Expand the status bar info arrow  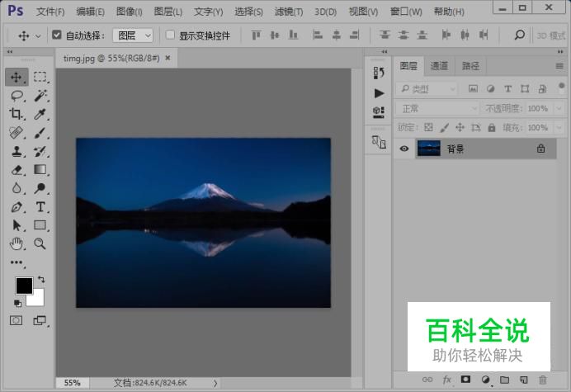coord(215,383)
